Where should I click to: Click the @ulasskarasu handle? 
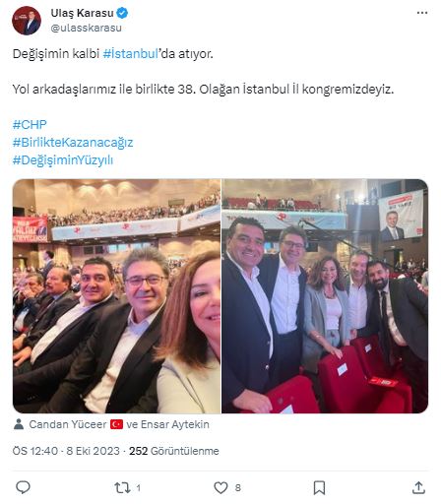[x=86, y=28]
